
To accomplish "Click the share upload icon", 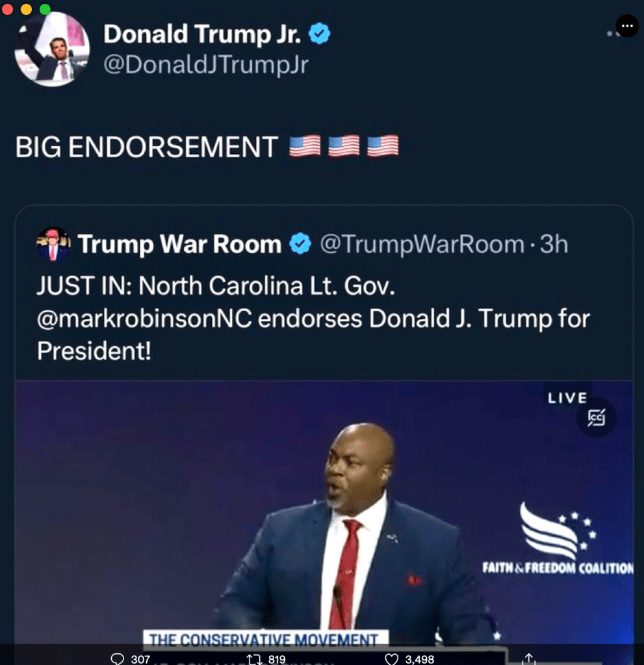I will click(x=528, y=659).
